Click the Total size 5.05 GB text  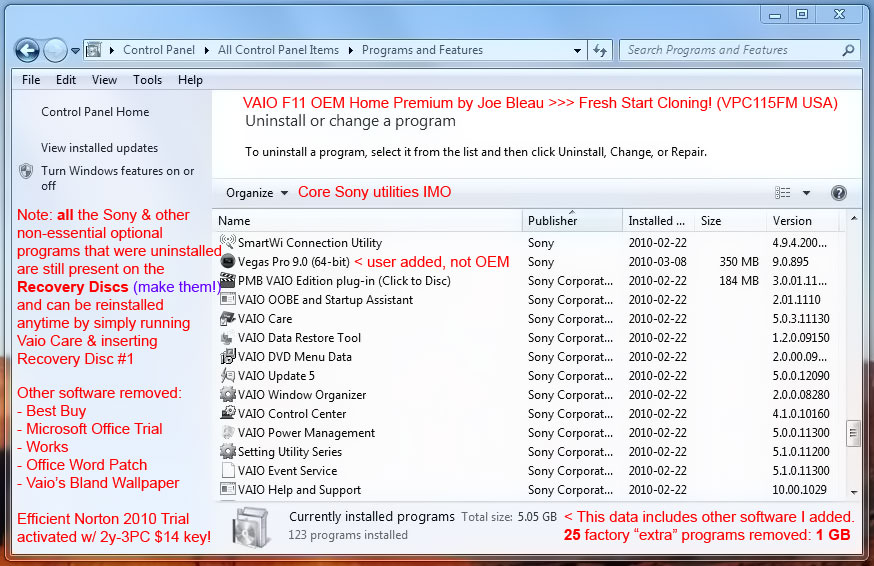point(509,517)
